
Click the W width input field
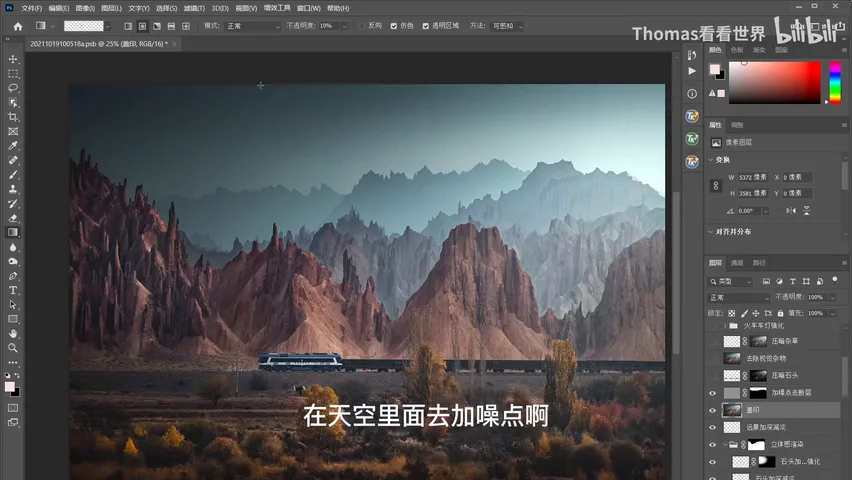coord(753,177)
